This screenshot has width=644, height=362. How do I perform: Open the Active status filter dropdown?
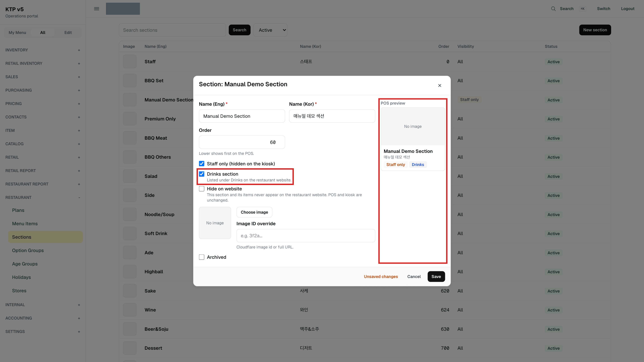pyautogui.click(x=270, y=30)
